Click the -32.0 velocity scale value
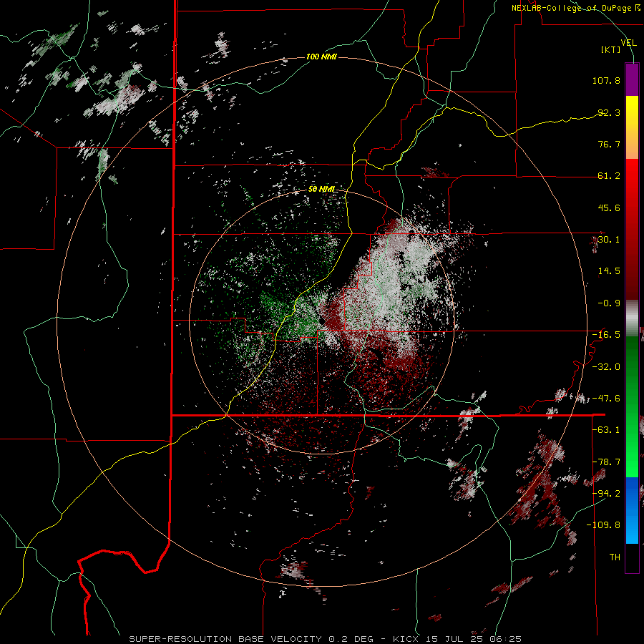The height and width of the screenshot is (644, 644). (x=606, y=367)
